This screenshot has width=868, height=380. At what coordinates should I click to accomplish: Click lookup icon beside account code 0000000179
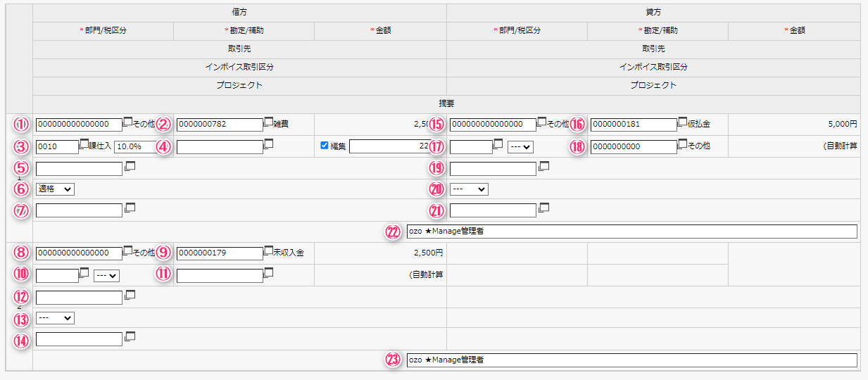tap(268, 250)
